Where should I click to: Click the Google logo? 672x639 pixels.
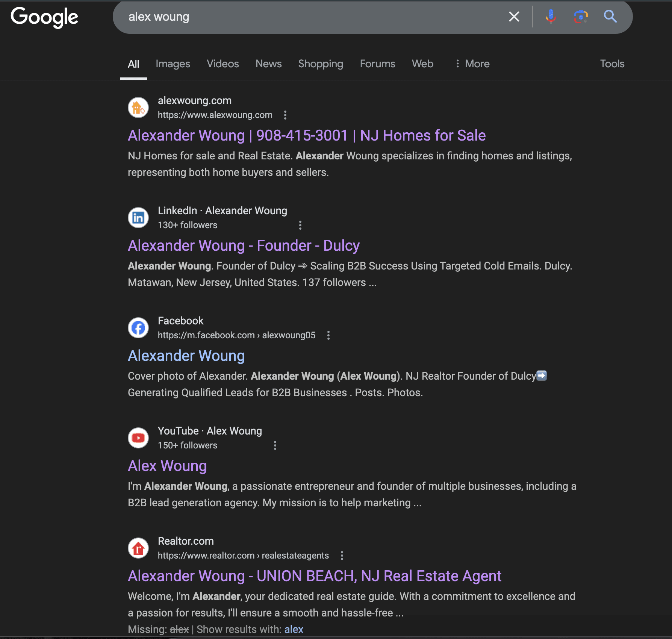pyautogui.click(x=44, y=17)
